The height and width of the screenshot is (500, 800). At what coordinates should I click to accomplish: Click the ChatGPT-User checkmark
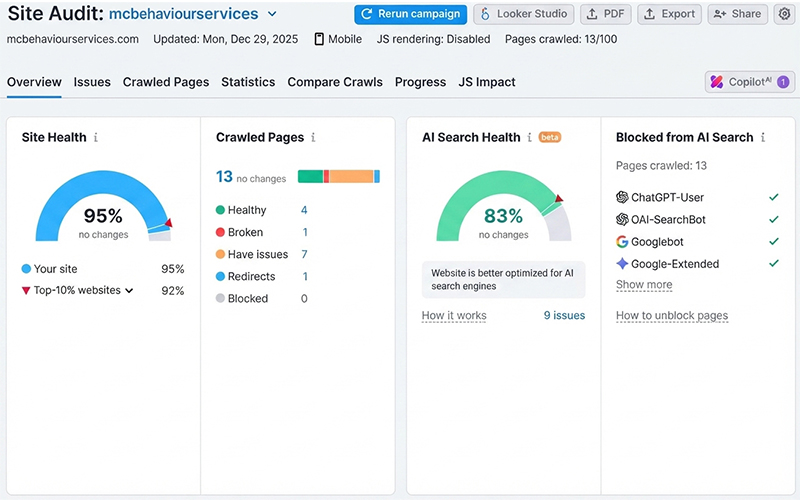773,197
